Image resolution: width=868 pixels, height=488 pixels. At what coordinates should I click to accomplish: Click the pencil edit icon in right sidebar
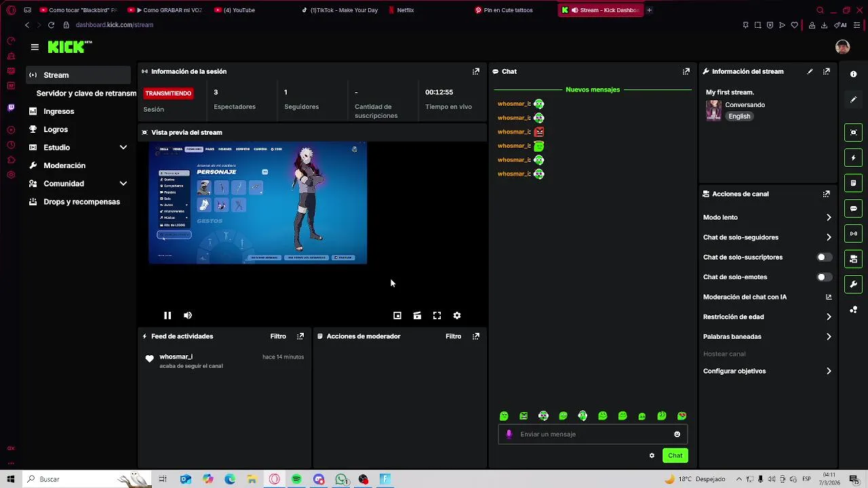click(854, 100)
